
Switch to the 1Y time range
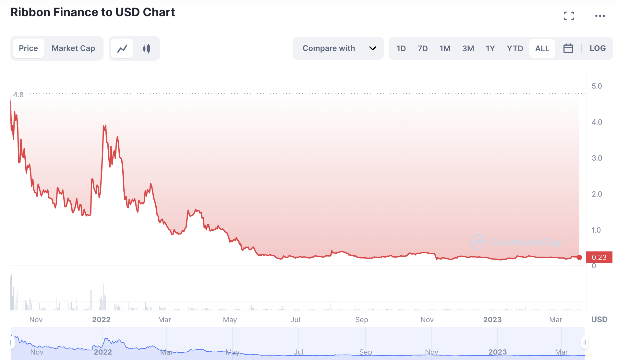pos(490,49)
